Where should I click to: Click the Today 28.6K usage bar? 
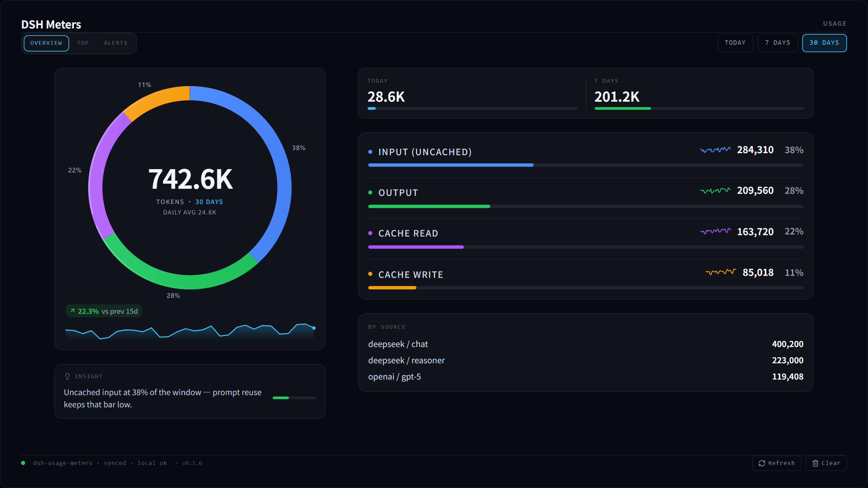tap(473, 108)
